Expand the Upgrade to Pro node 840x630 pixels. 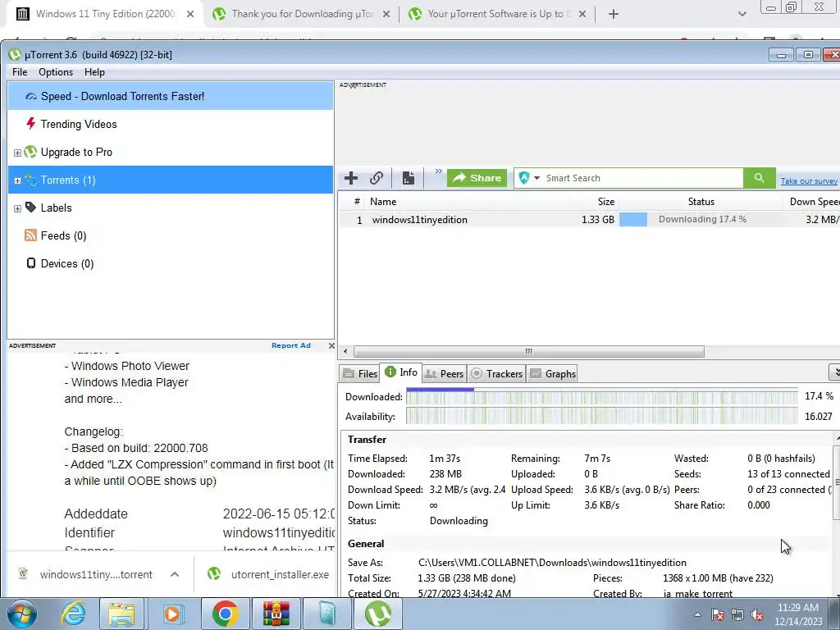(x=17, y=153)
